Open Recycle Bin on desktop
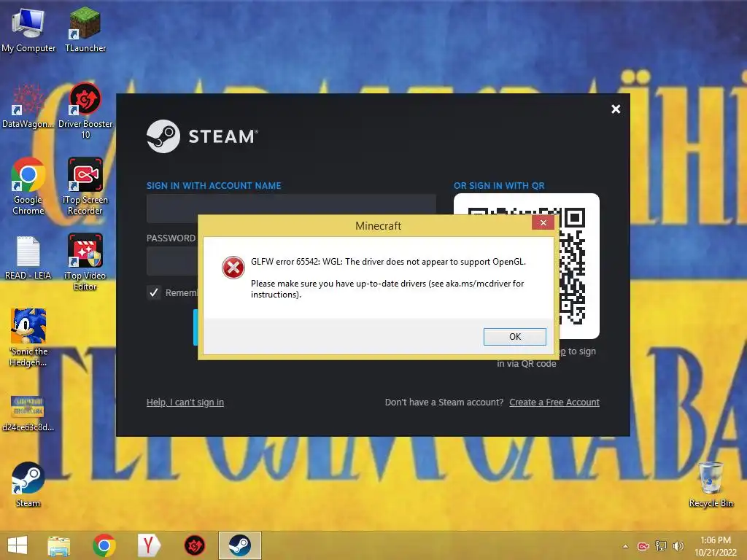Image resolution: width=747 pixels, height=560 pixels. tap(711, 485)
